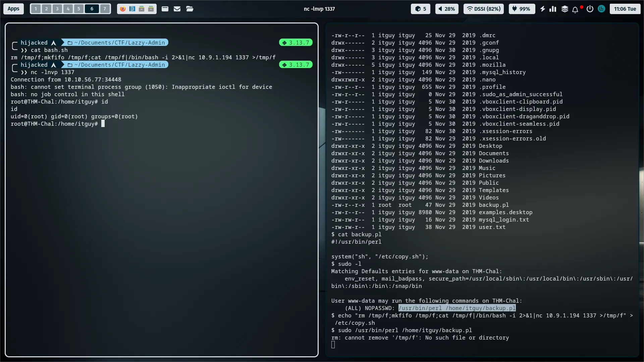Open the DSSI WiFi network widget
Screen dimensions: 644x362
483,9
